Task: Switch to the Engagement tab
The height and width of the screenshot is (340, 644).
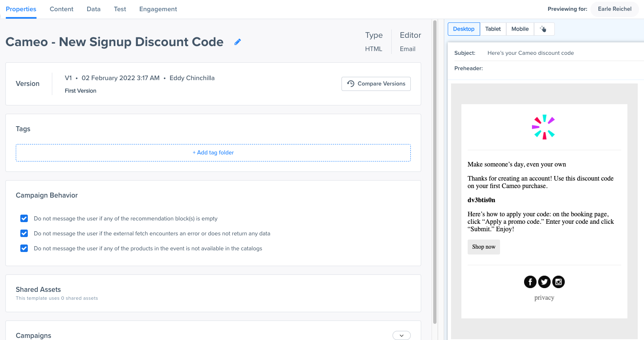Action: (x=158, y=9)
